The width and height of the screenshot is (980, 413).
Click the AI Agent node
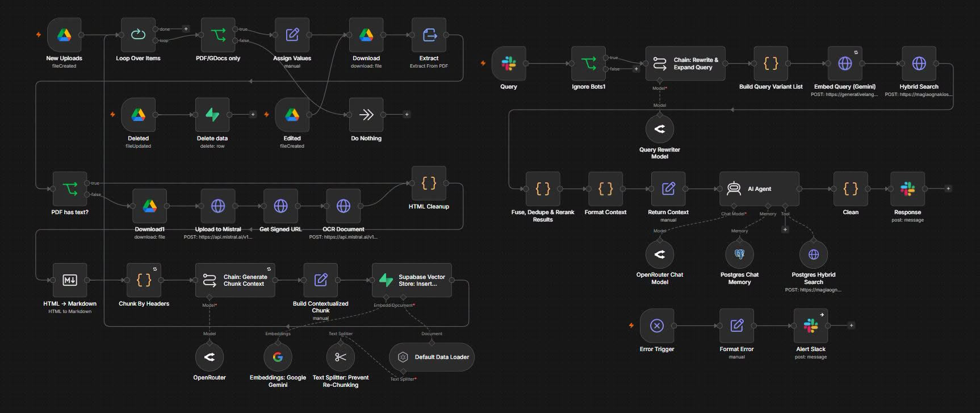759,189
